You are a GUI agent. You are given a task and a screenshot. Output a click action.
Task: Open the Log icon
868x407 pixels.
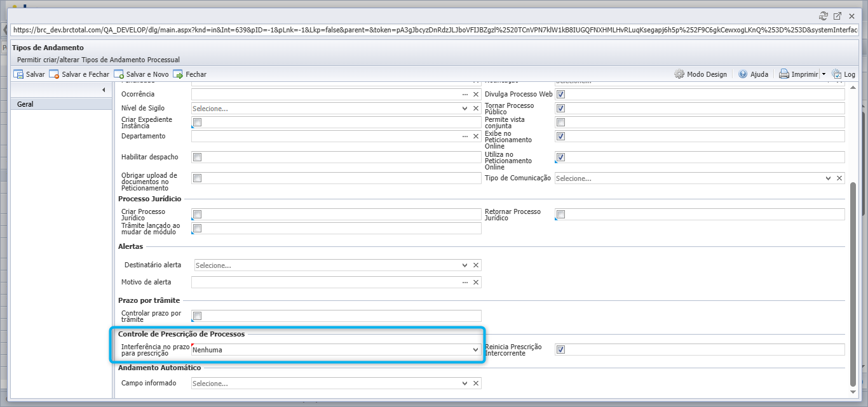coord(836,74)
